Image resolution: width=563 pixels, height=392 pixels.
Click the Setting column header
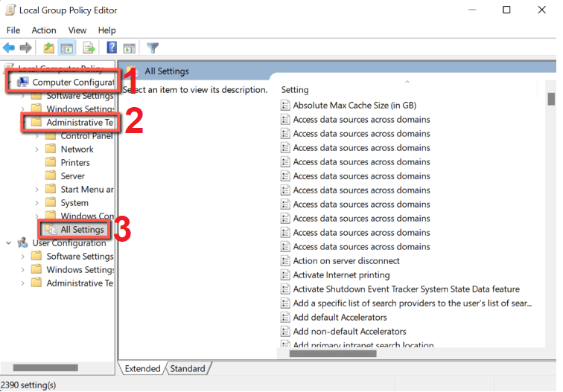295,90
